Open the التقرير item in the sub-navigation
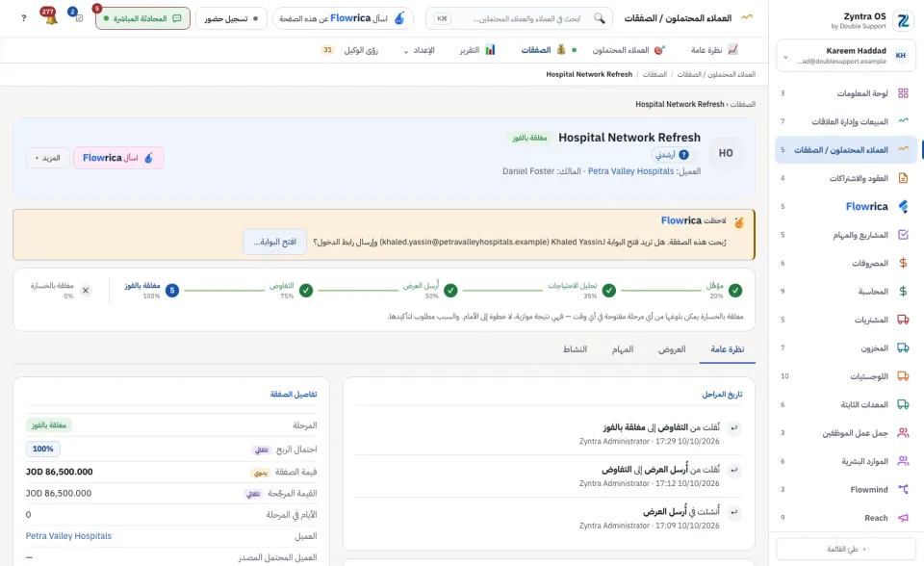Image resolution: width=924 pixels, height=566 pixels. [x=477, y=50]
